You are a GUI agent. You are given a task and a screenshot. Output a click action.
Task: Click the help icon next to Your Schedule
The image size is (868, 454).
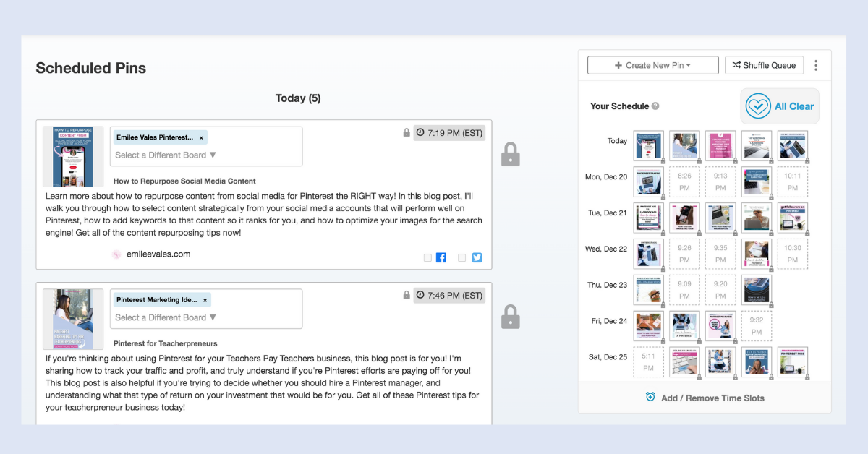click(655, 106)
